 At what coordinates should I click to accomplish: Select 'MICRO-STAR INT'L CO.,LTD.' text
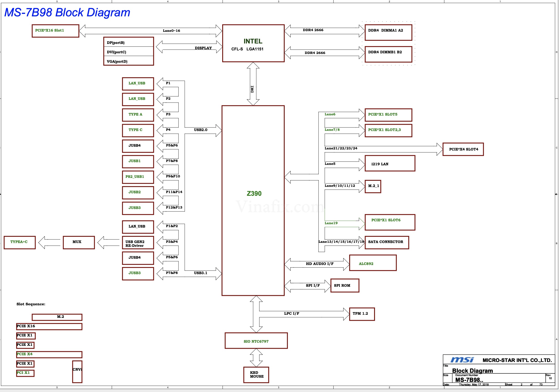click(517, 360)
